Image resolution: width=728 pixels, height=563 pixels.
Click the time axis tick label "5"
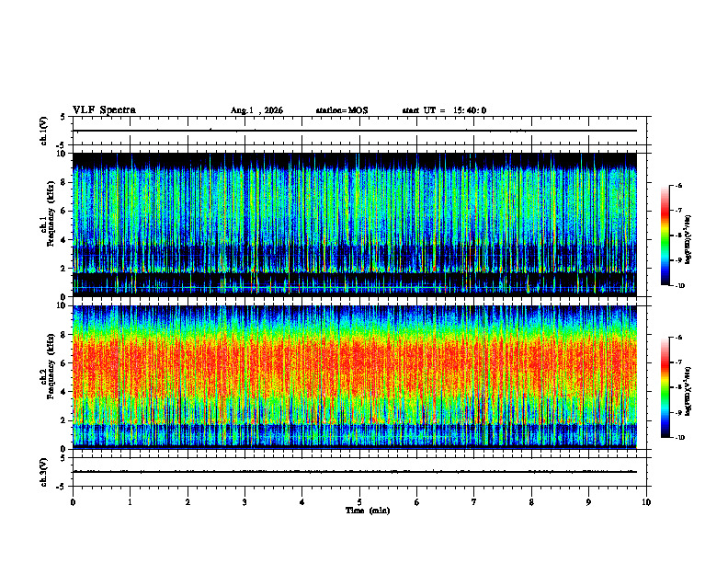(x=359, y=502)
